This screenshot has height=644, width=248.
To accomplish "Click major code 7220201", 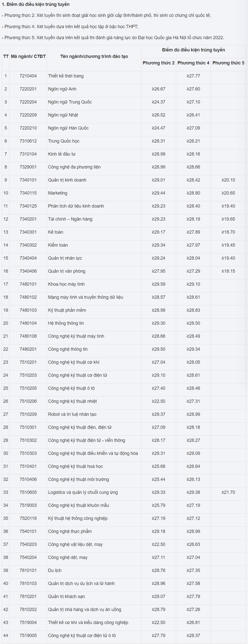I will (28, 89).
